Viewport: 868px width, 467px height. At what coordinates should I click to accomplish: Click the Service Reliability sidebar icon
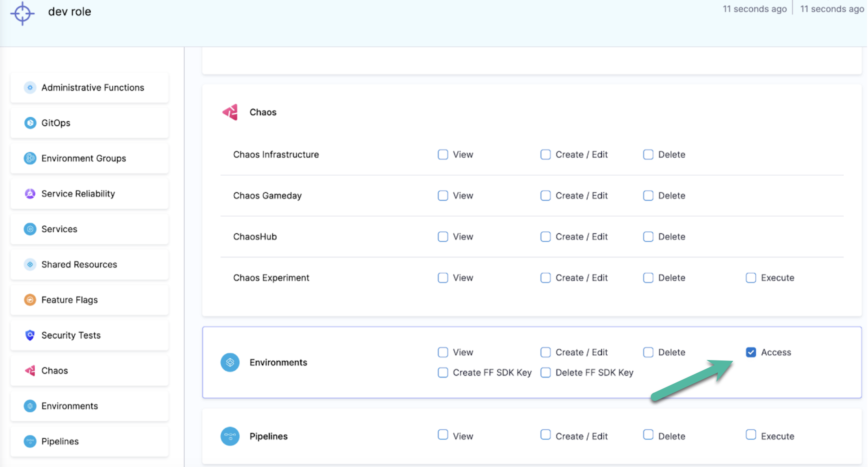pyautogui.click(x=30, y=194)
